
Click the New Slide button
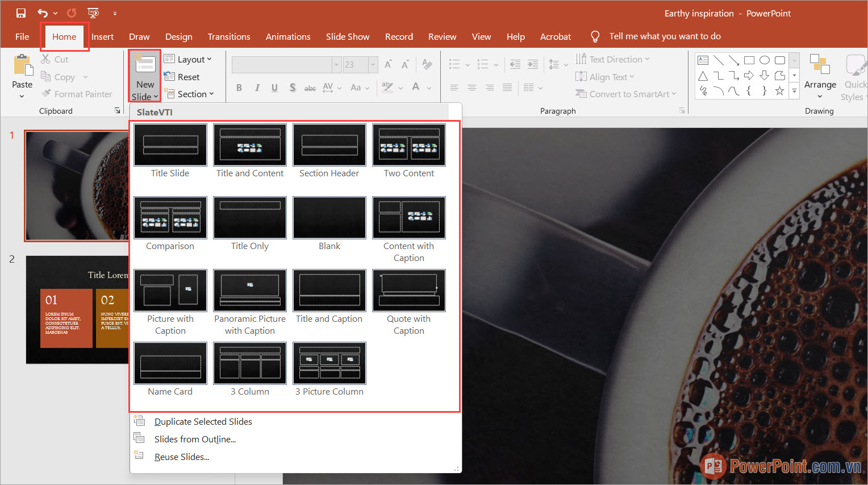(x=144, y=77)
